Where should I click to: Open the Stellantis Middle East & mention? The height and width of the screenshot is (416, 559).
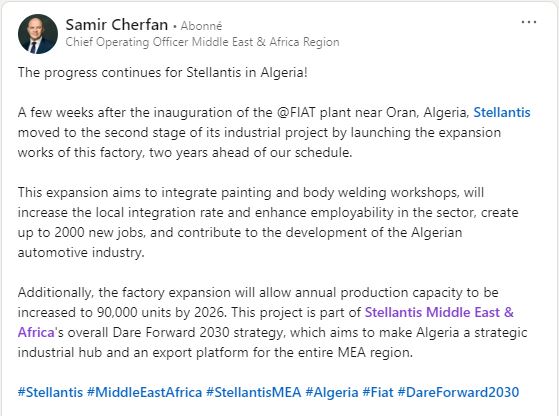point(439,313)
